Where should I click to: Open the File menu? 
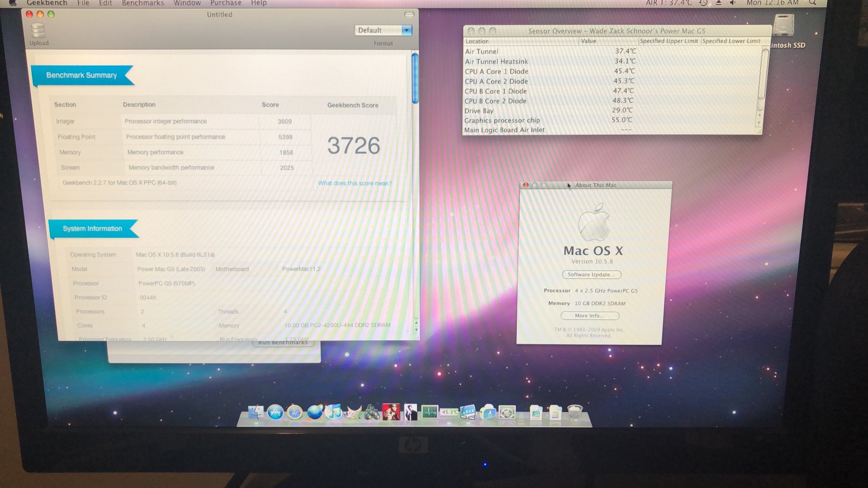(83, 3)
